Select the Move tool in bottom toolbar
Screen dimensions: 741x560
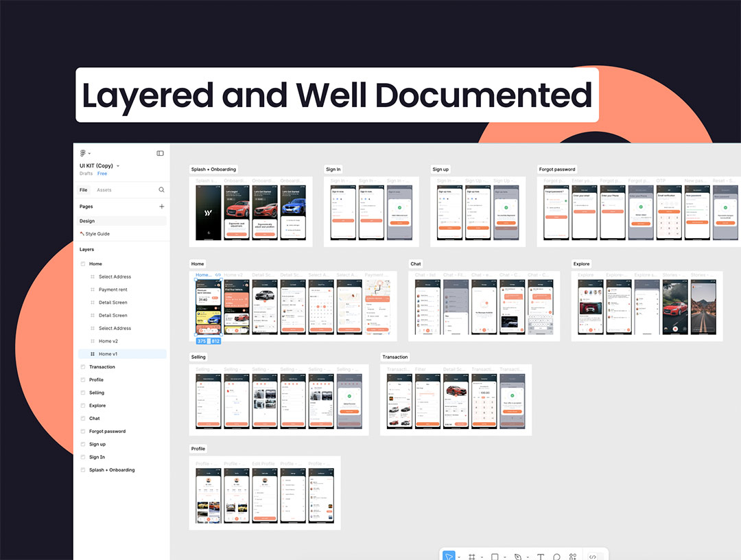coord(449,556)
